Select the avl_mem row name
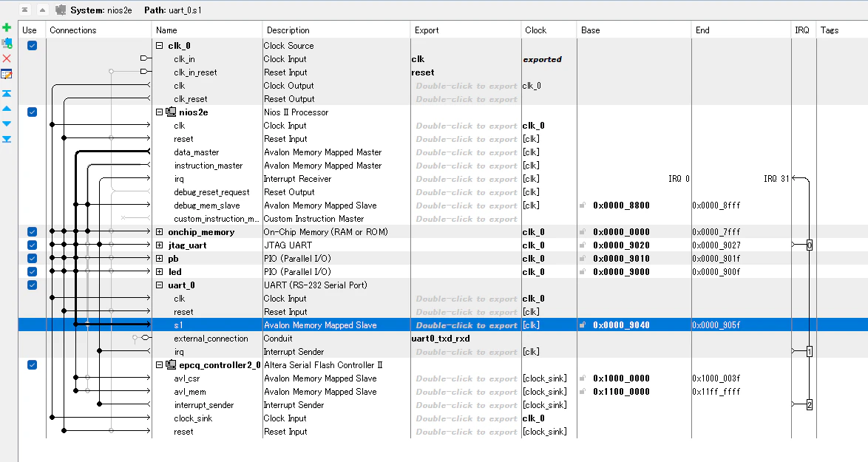The width and height of the screenshot is (868, 462). tap(190, 392)
